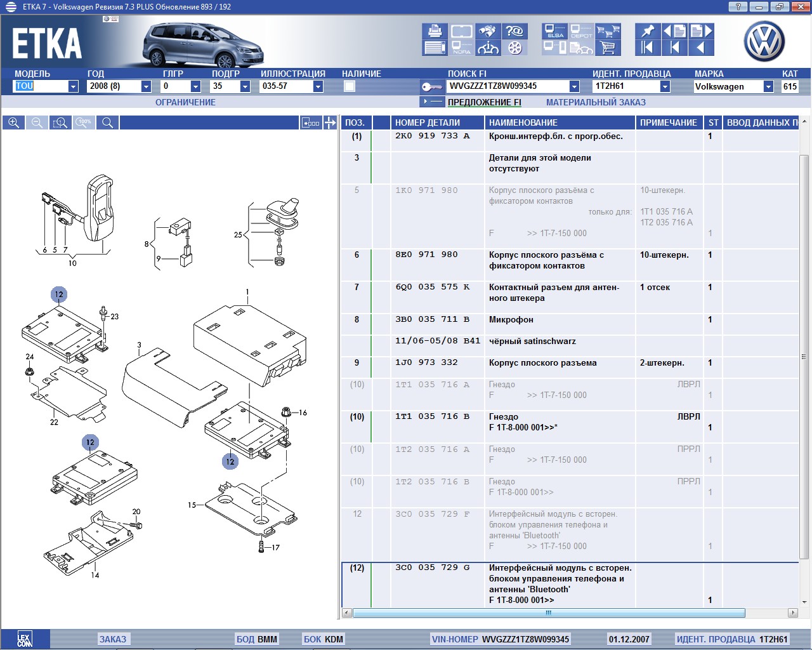Open the МАРКА dropdown showing Volkswagen
The height and width of the screenshot is (650, 812).
[x=768, y=86]
